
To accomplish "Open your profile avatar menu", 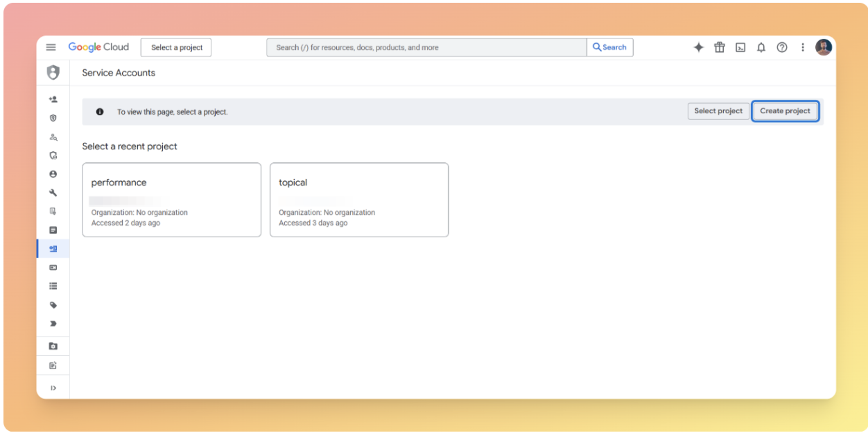I will [823, 47].
